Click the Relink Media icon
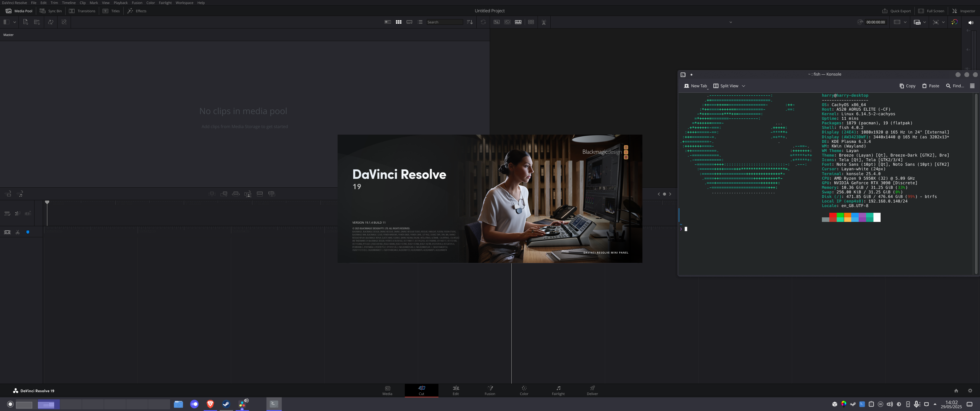The width and height of the screenshot is (980, 411). (x=64, y=22)
